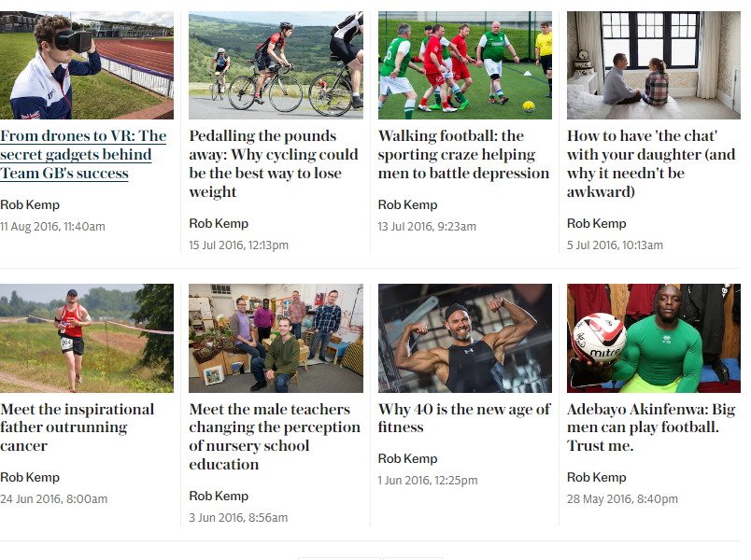The width and height of the screenshot is (751, 560).
Task: Open 'From drones to VR' article headline
Action: coord(83,155)
